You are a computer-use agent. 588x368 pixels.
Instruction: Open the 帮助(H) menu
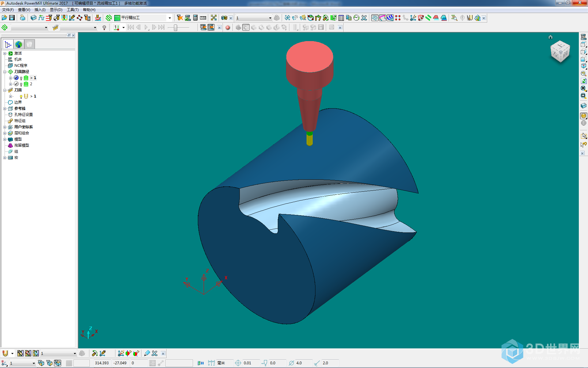pyautogui.click(x=89, y=10)
